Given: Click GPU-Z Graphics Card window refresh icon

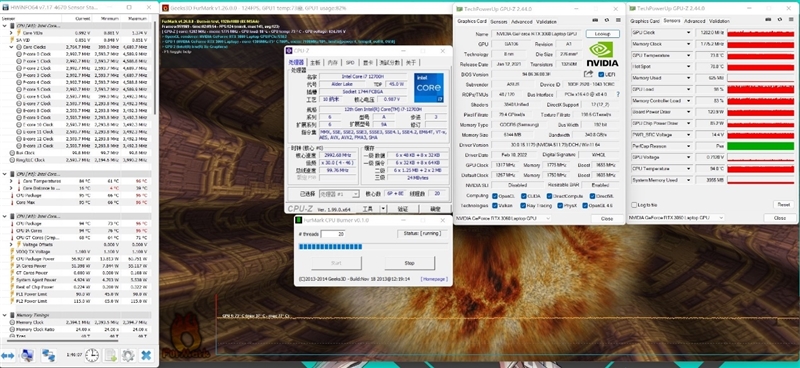Looking at the screenshot, I should click(x=606, y=21).
